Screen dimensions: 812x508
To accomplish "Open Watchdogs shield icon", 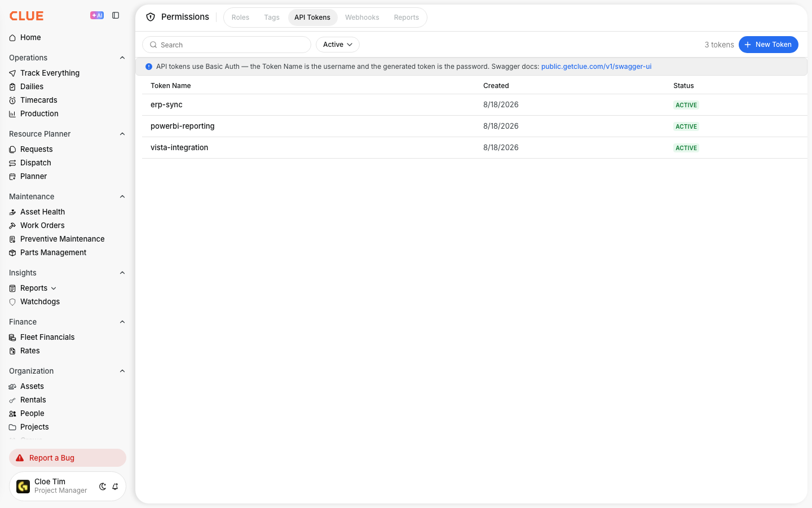I will click(12, 302).
